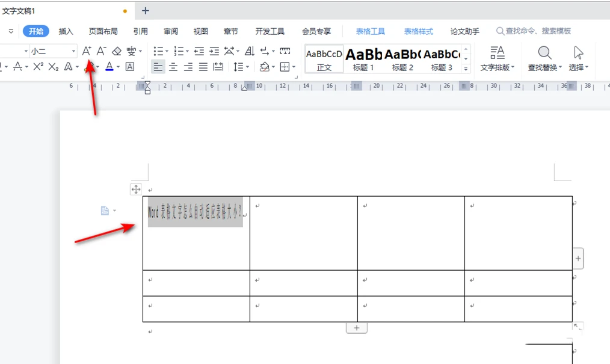Open the 引用 tab
This screenshot has width=610, height=364.
(x=140, y=31)
